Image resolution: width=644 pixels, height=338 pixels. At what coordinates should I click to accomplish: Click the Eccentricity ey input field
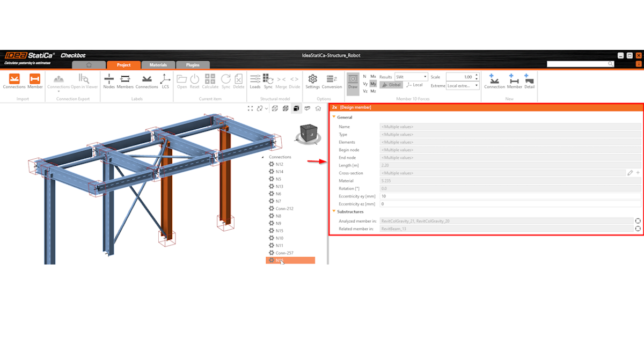coord(510,196)
